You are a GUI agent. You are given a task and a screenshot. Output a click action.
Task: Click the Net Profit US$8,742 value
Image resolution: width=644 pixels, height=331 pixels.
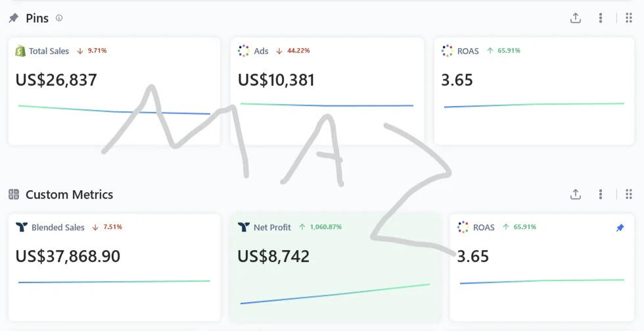(x=273, y=256)
